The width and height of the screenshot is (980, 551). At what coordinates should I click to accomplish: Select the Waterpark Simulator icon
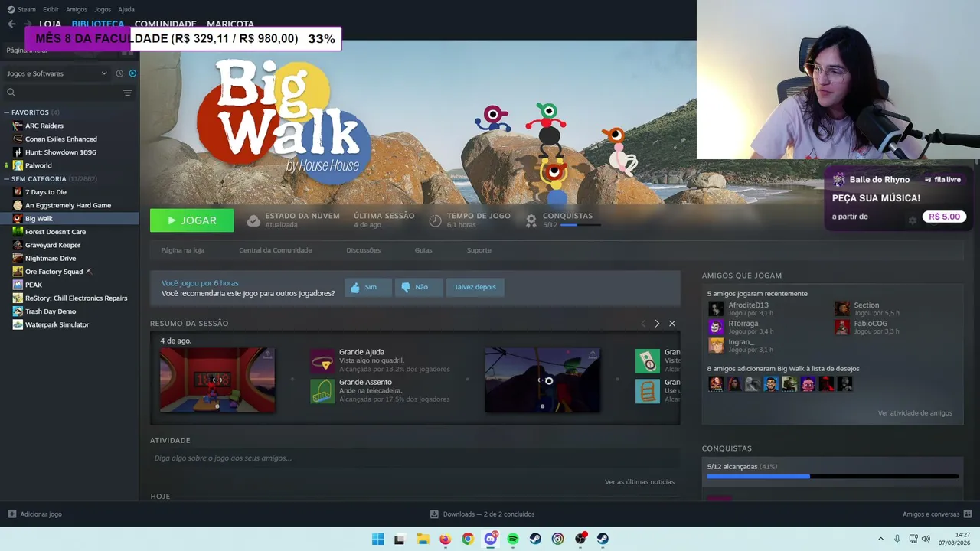pos(18,324)
